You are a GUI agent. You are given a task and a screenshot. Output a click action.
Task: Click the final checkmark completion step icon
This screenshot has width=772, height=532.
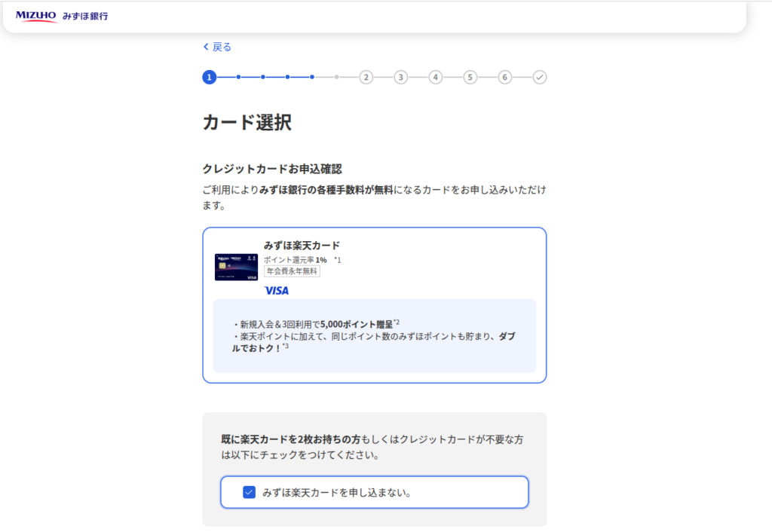pyautogui.click(x=539, y=77)
